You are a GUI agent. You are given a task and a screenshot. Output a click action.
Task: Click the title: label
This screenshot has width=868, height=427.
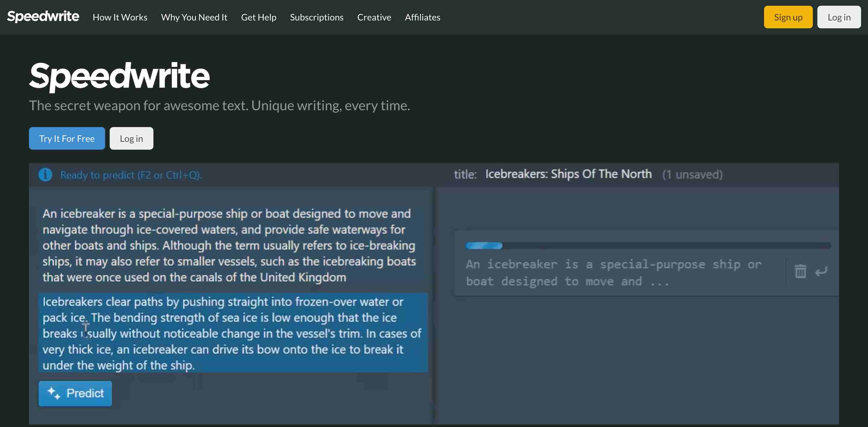pos(465,174)
